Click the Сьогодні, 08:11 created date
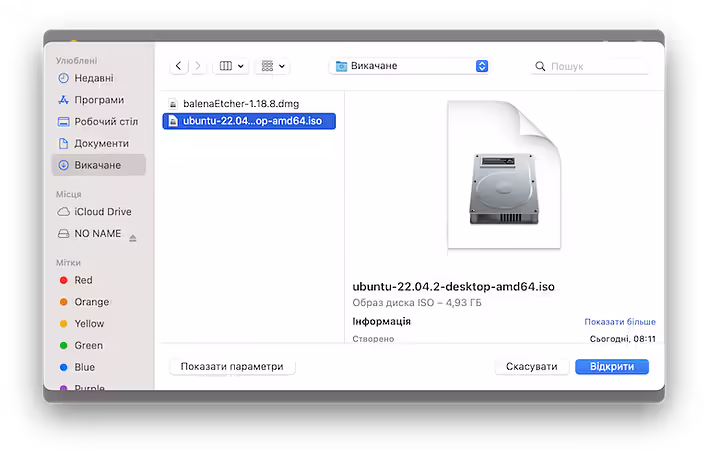Viewport: 708px width, 460px height. tap(623, 339)
